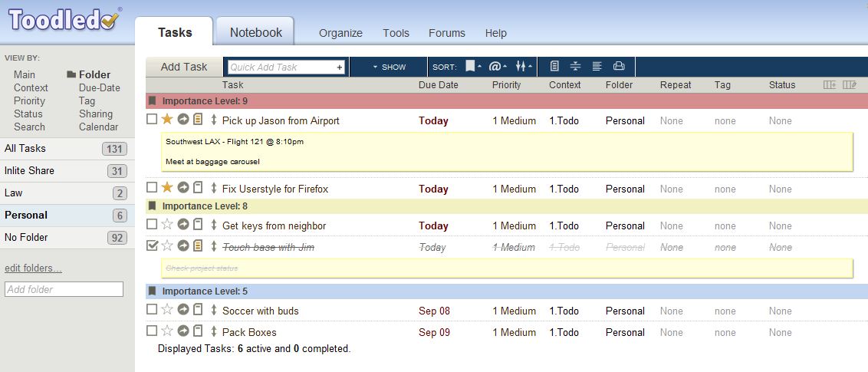868x372 pixels.
Task: Open the SHOW dropdown filter
Action: coord(389,67)
